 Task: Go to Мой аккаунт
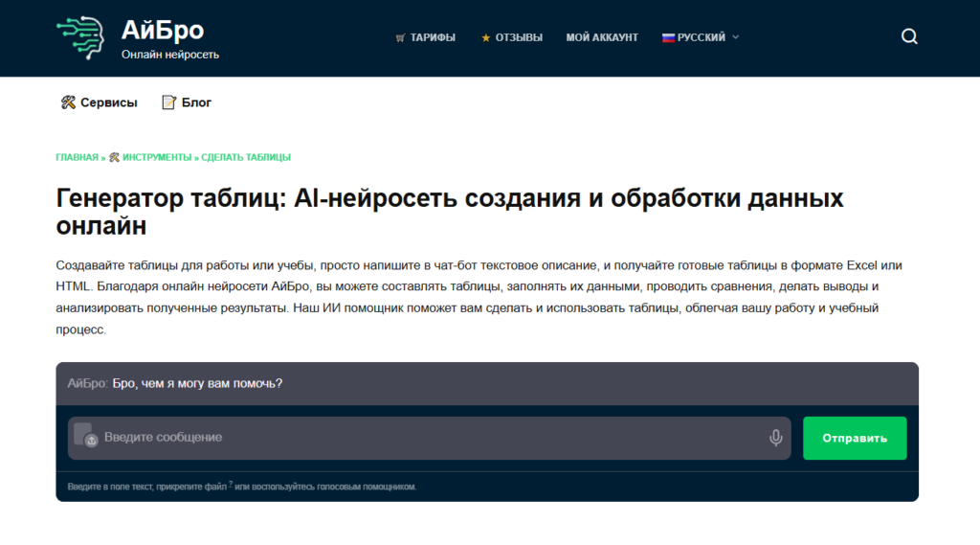pyautogui.click(x=602, y=37)
